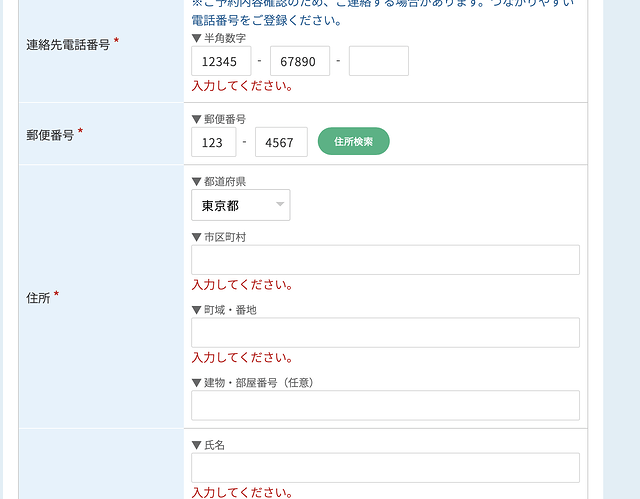Screen dimensions: 640x499
Task: Click the 建物・部屋番号 optional input field
Action: pyautogui.click(x=385, y=405)
